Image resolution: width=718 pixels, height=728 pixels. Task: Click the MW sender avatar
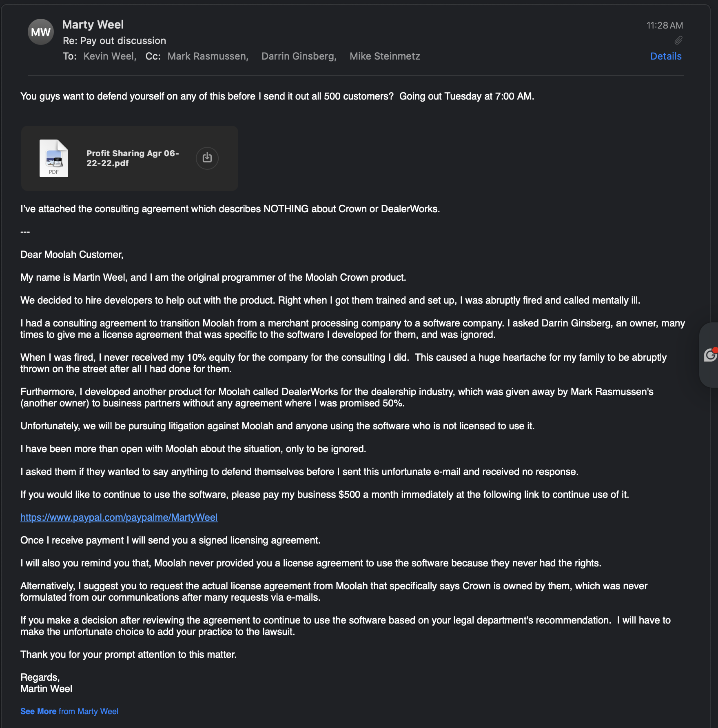tap(40, 32)
